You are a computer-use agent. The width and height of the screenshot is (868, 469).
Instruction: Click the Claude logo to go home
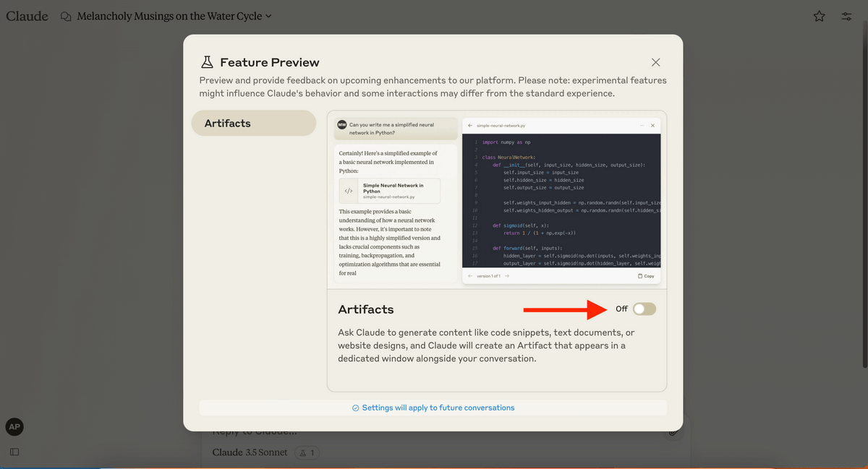tap(27, 15)
